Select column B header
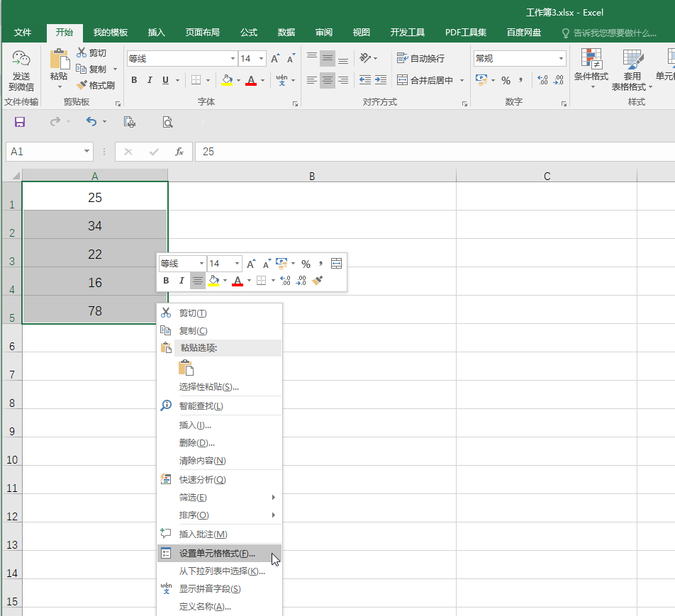This screenshot has width=675, height=616. point(312,176)
